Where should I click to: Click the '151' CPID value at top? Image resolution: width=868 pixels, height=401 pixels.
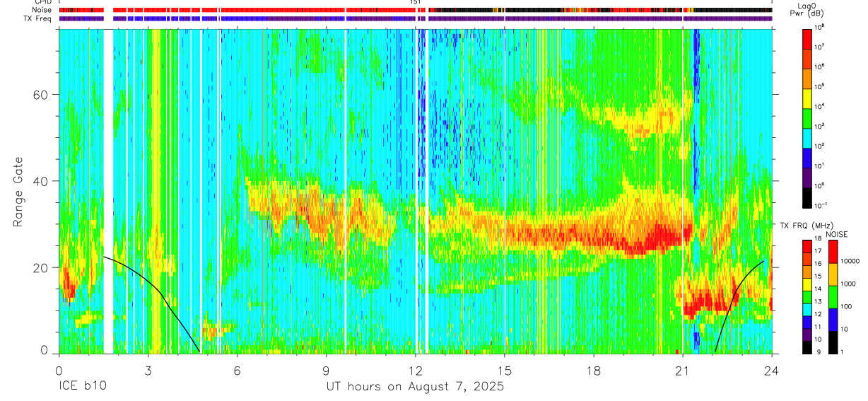pos(416,2)
